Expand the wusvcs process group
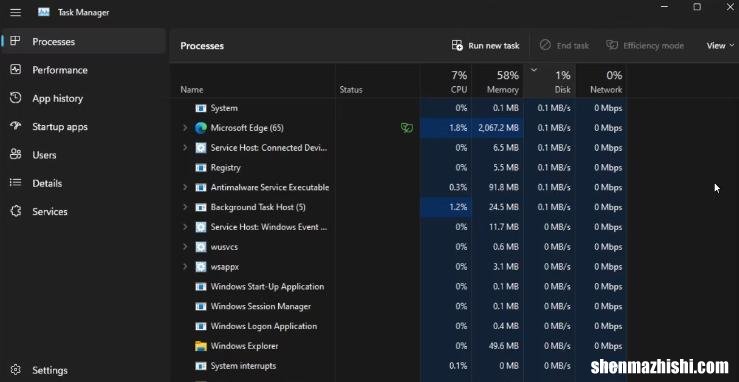Screen dimensions: 739x382 coord(185,246)
